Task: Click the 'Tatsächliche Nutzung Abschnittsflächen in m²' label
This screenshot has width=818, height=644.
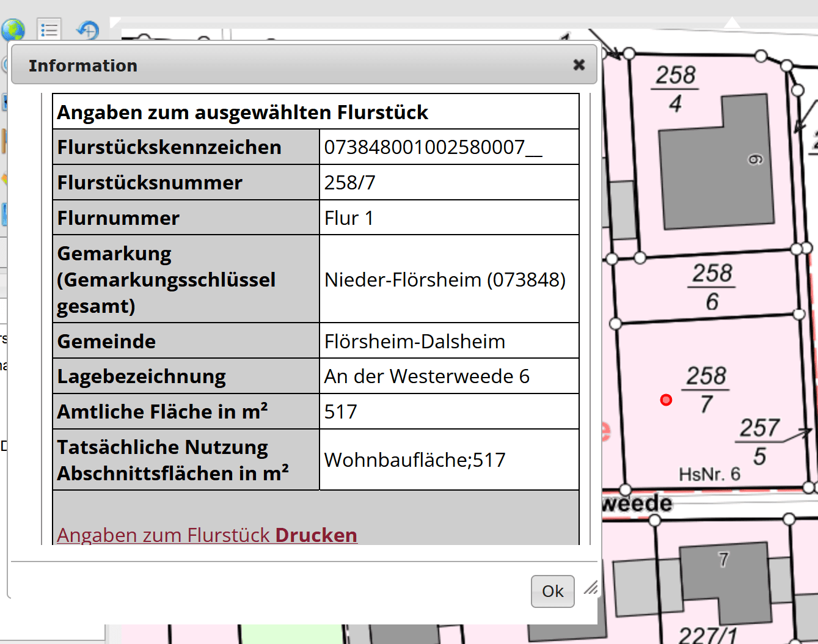Action: click(173, 460)
